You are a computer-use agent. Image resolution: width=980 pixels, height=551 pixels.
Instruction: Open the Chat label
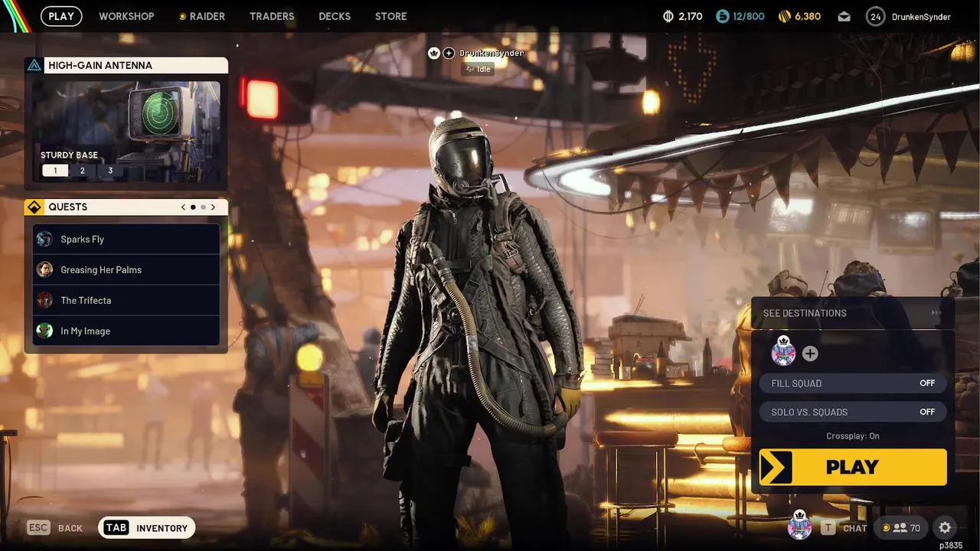(x=854, y=528)
